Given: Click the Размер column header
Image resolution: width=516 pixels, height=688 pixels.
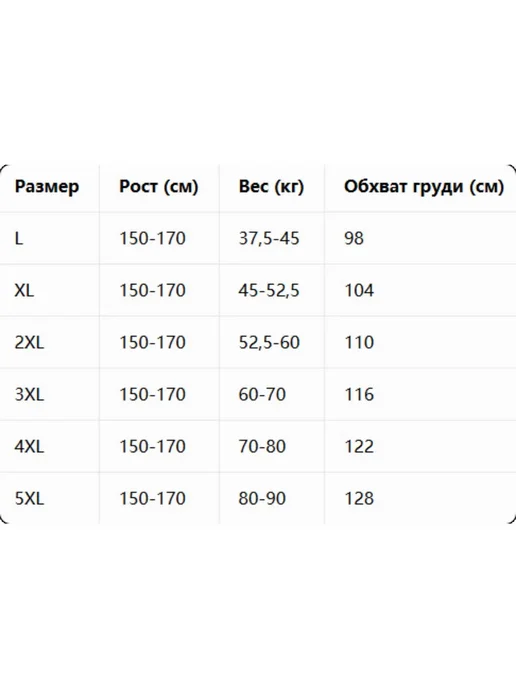Looking at the screenshot, I should (x=47, y=186).
